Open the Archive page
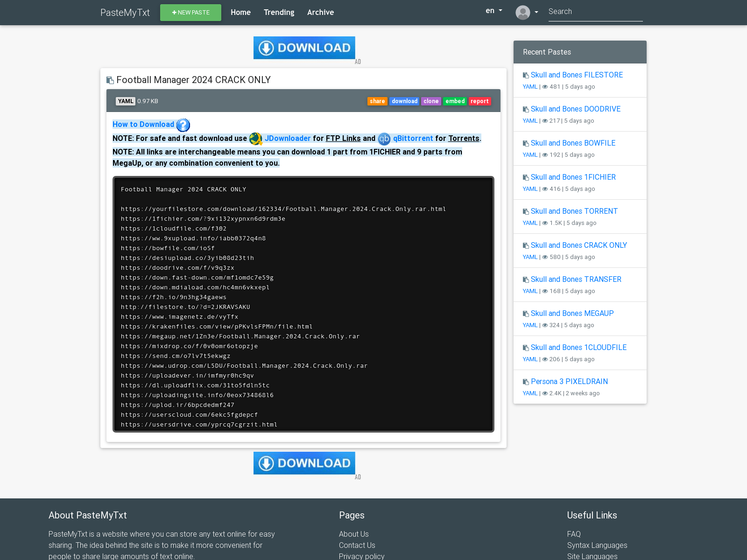Viewport: 747px width, 560px height. 320,13
